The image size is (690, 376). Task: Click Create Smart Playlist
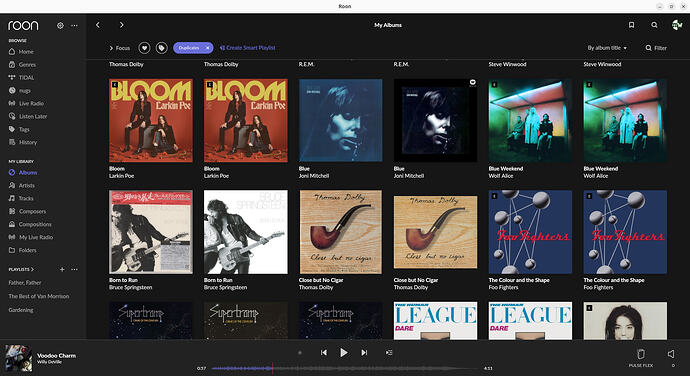(x=248, y=48)
